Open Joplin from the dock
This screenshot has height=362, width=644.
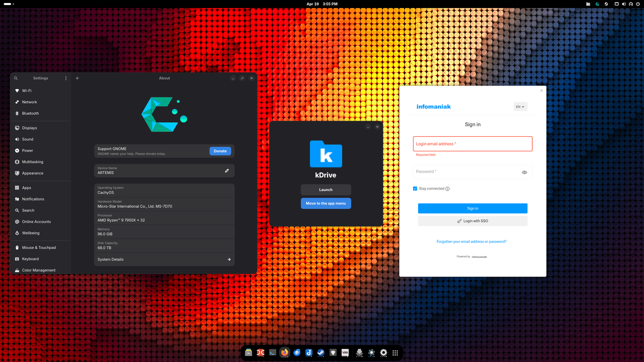309,353
